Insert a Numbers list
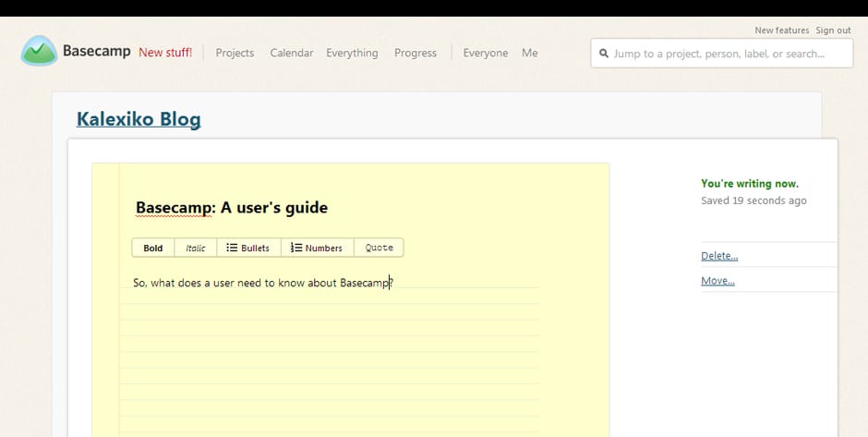Image resolution: width=868 pixels, height=437 pixels. click(317, 248)
